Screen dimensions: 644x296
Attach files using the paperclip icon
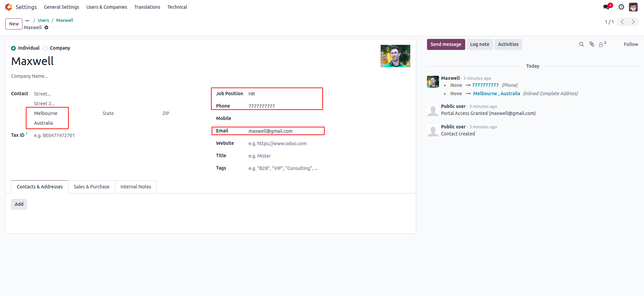(x=592, y=44)
